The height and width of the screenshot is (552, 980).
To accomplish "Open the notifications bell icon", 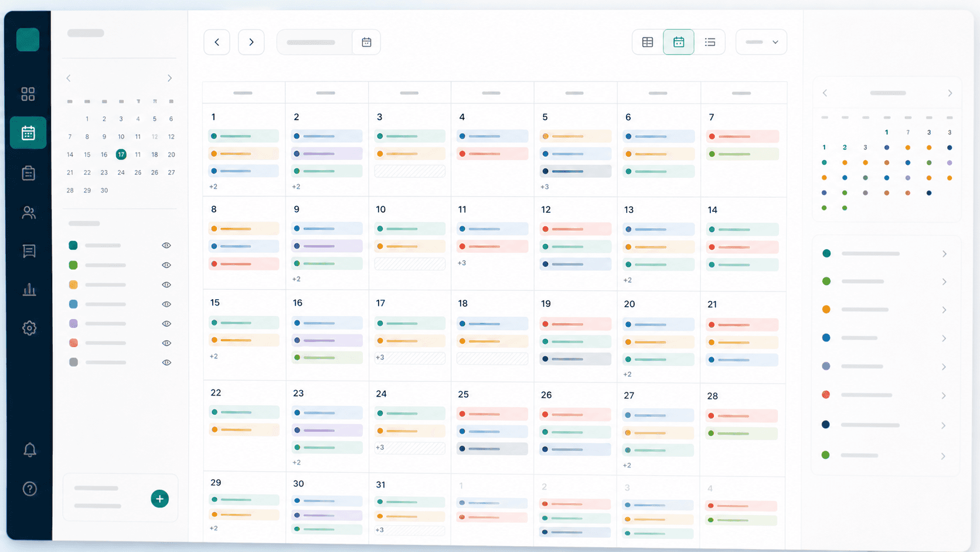I will 30,450.
